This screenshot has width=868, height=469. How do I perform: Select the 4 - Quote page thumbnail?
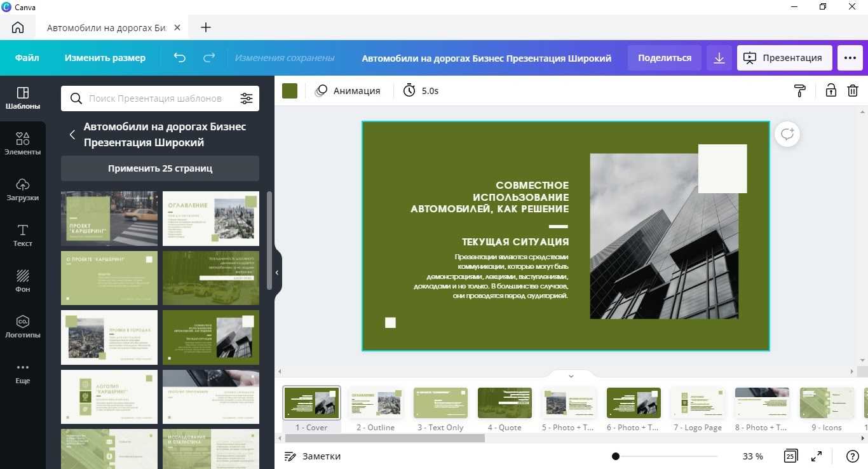tap(505, 404)
